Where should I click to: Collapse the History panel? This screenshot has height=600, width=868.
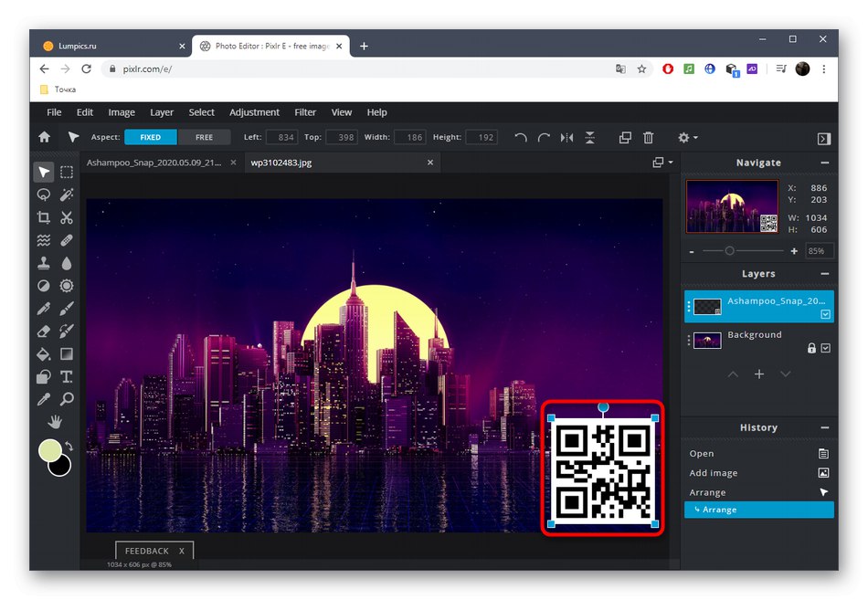pyautogui.click(x=825, y=428)
